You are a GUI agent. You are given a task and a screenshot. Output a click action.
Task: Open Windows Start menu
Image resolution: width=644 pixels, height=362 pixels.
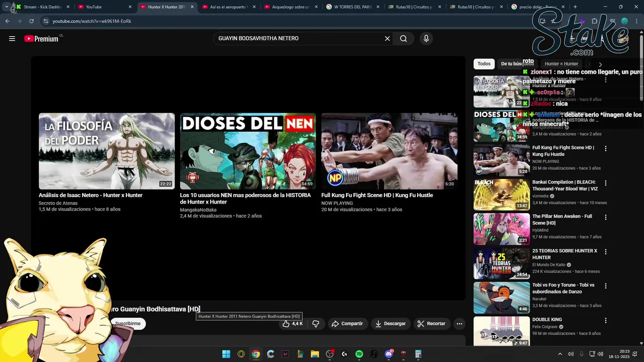pyautogui.click(x=226, y=354)
